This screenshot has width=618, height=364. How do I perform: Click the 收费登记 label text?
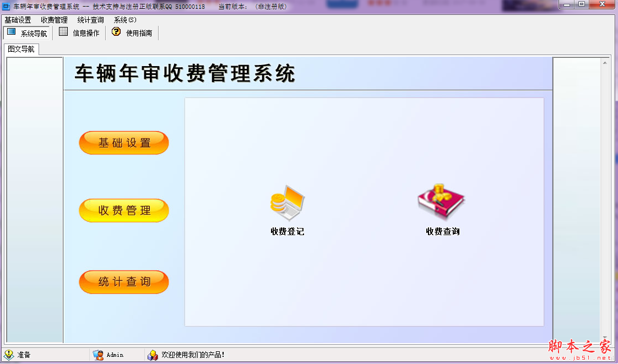(286, 232)
